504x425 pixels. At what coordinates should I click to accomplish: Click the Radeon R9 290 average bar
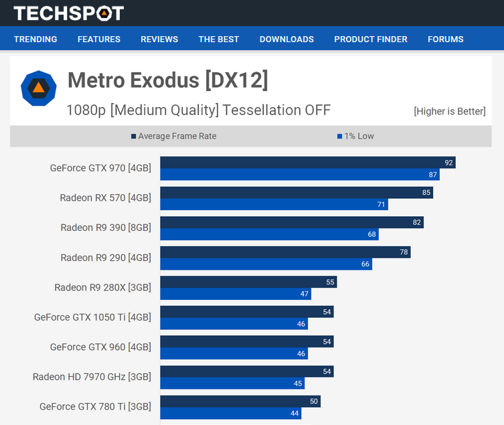[285, 252]
